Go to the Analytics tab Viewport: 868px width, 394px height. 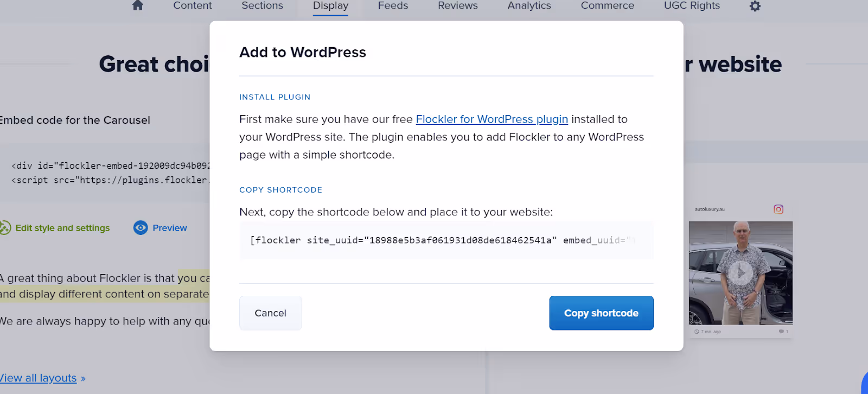[x=529, y=5]
